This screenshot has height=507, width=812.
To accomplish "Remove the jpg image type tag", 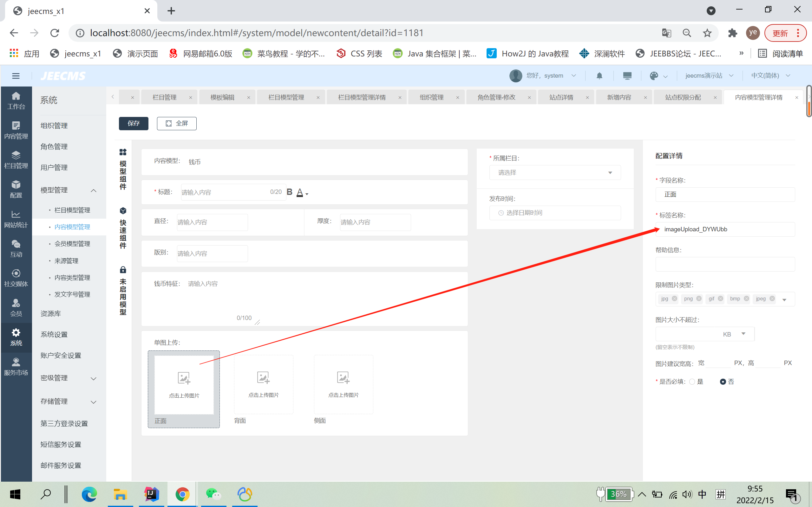I will tap(674, 298).
